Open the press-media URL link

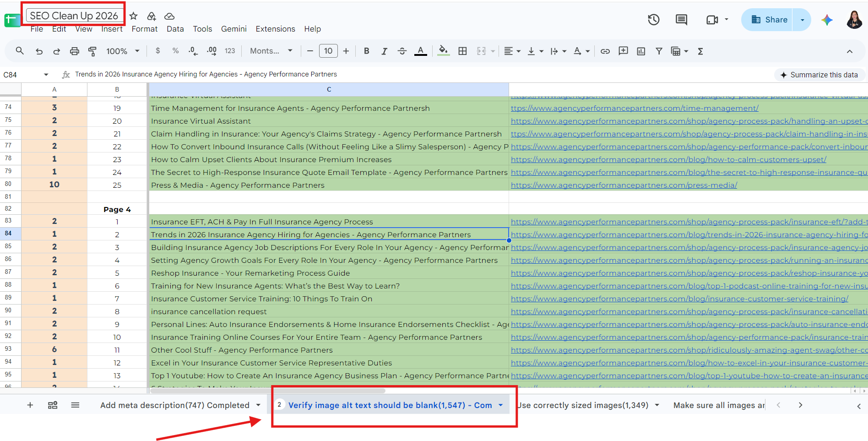624,185
